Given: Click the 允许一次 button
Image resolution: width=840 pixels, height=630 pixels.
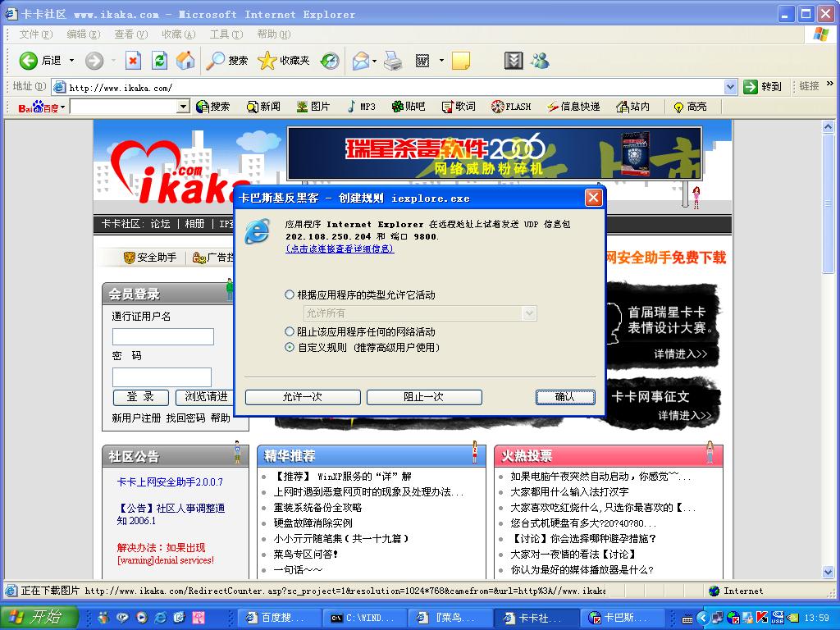Looking at the screenshot, I should [x=303, y=397].
